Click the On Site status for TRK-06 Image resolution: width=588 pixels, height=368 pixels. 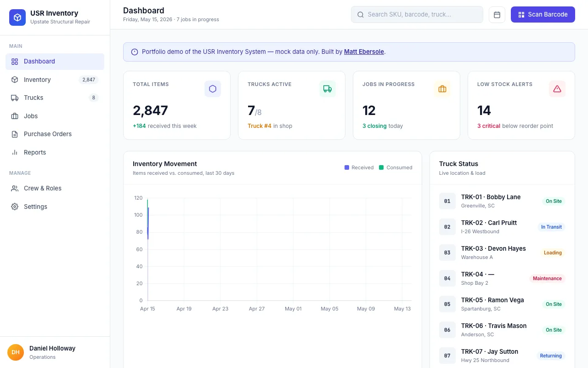click(x=554, y=330)
